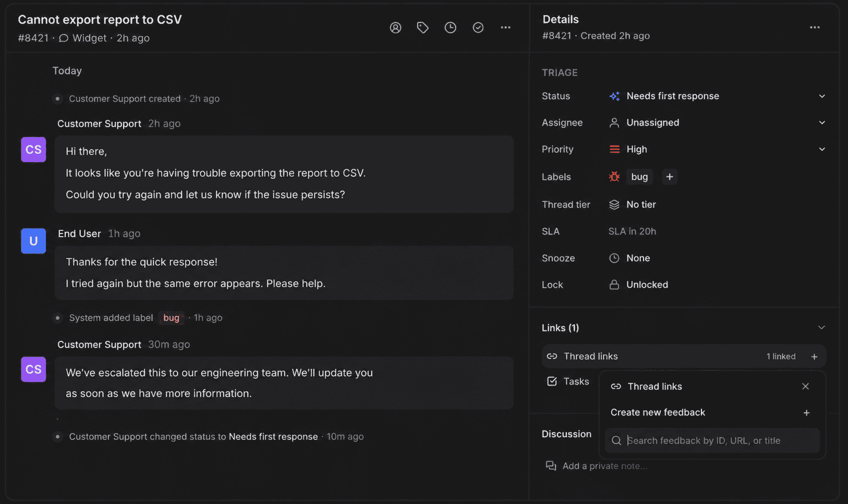Click the CS avatar on first message

point(33,150)
